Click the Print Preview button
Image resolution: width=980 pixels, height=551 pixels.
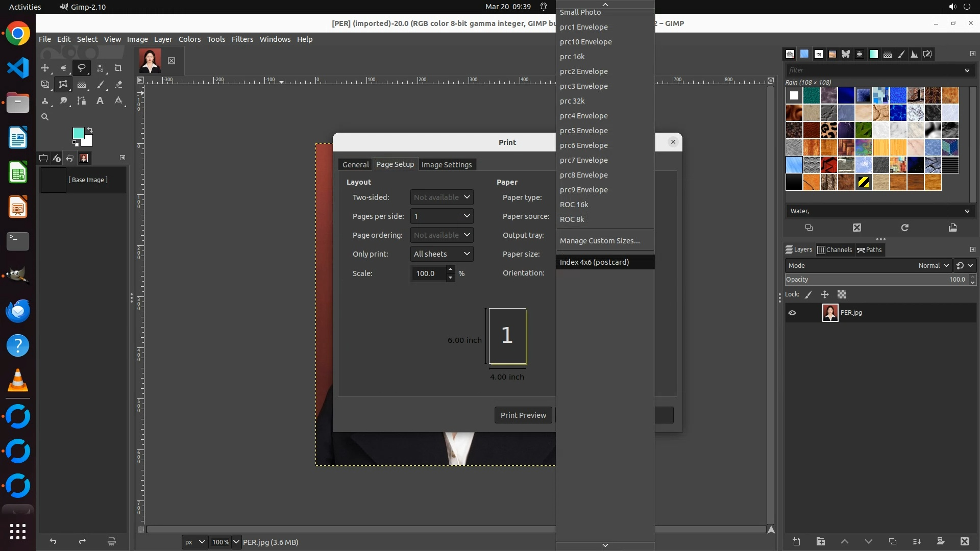click(x=523, y=415)
